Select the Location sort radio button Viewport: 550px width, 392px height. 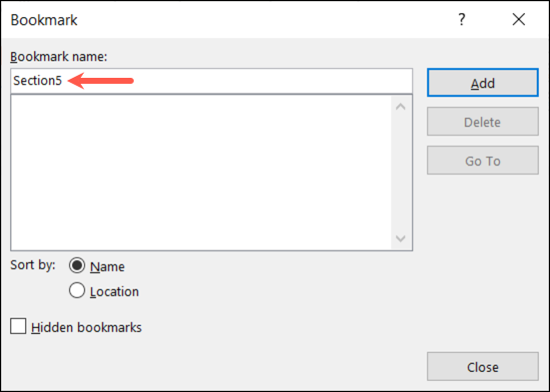(77, 290)
